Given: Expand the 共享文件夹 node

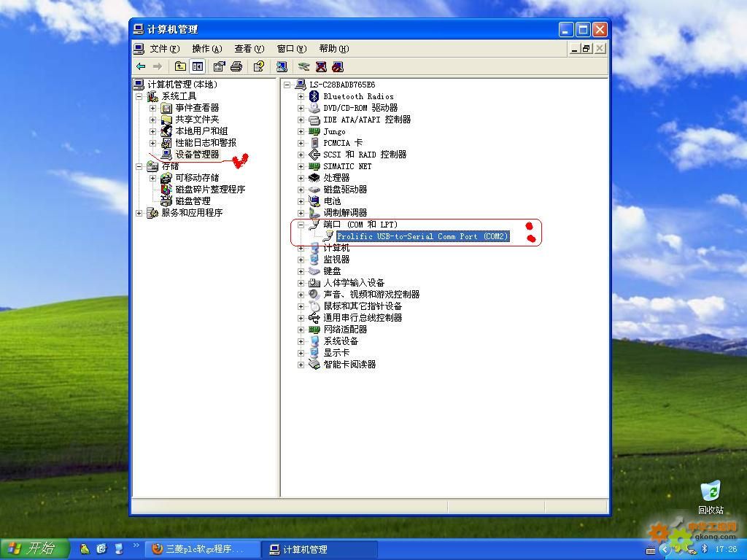Looking at the screenshot, I should pyautogui.click(x=152, y=120).
